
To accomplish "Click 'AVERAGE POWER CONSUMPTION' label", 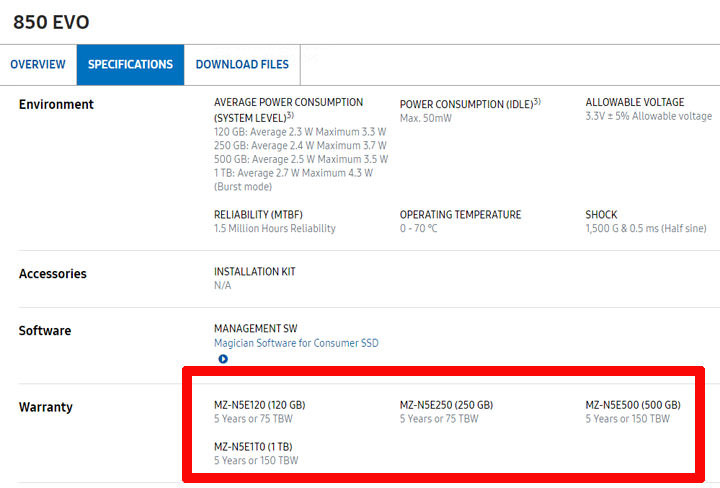I will coord(288,102).
